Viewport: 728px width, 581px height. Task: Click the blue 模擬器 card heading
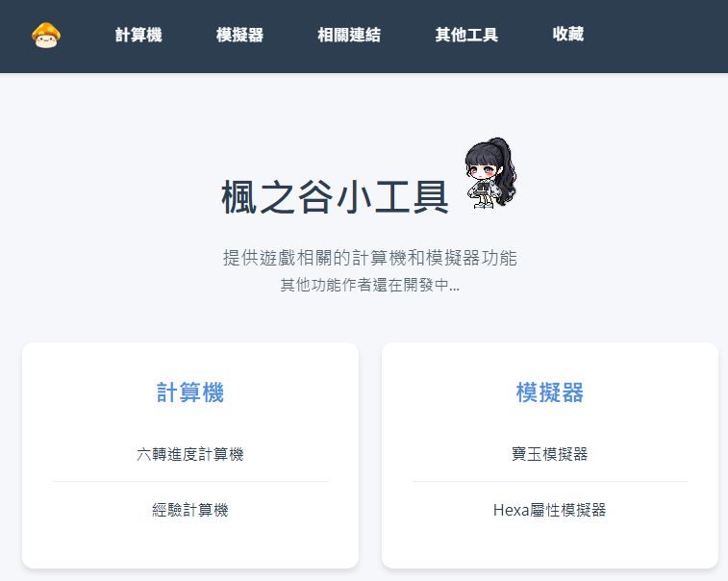click(x=550, y=392)
